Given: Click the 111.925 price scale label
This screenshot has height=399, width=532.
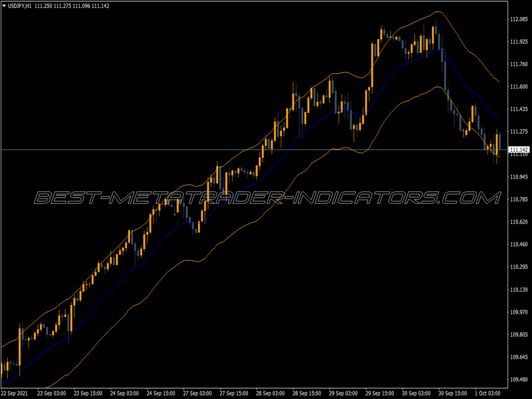Looking at the screenshot, I should coord(519,42).
